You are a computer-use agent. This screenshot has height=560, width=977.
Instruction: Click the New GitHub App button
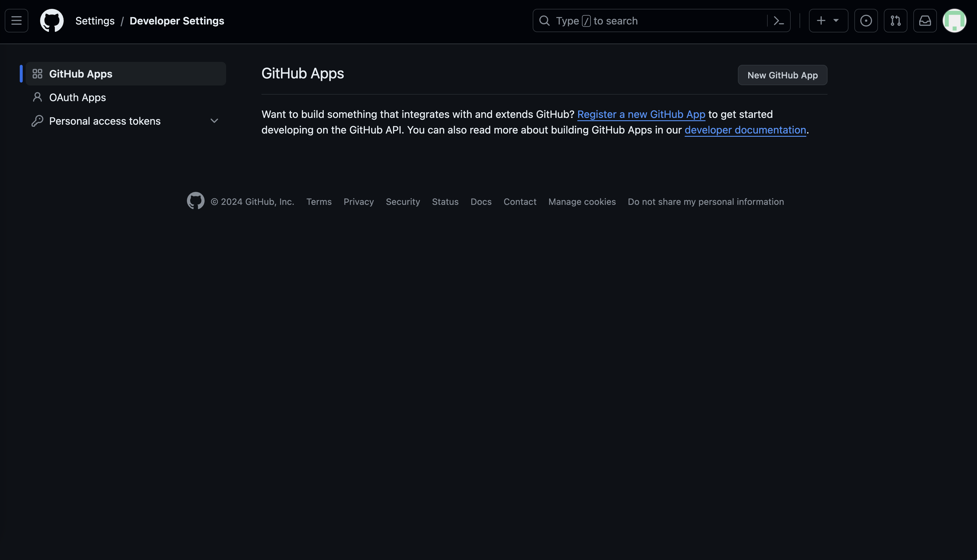pyautogui.click(x=782, y=75)
